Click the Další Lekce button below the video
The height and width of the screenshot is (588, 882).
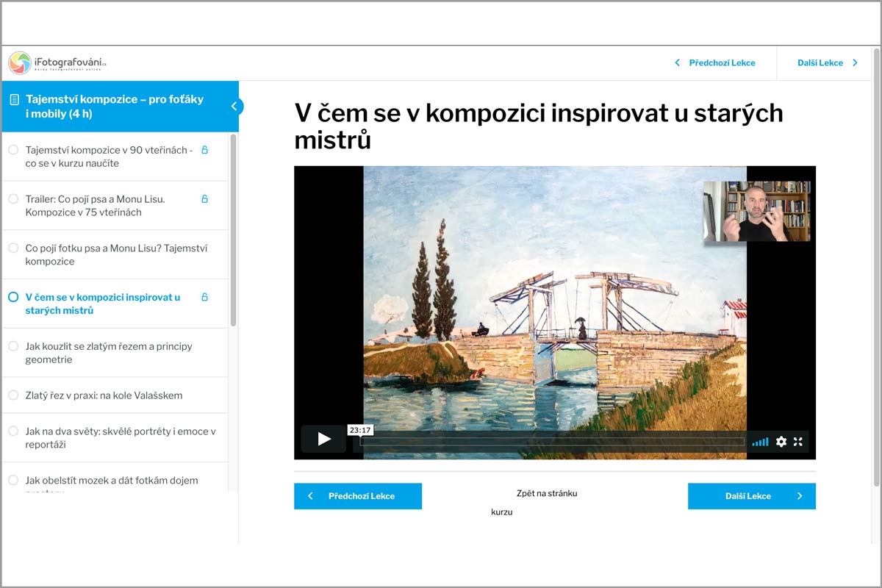click(x=752, y=496)
